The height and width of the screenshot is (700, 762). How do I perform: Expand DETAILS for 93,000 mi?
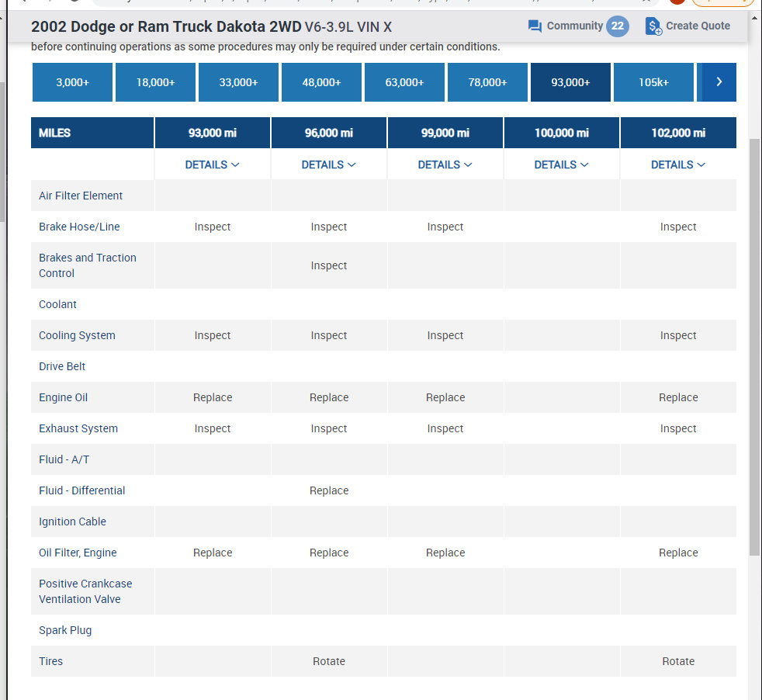click(213, 165)
